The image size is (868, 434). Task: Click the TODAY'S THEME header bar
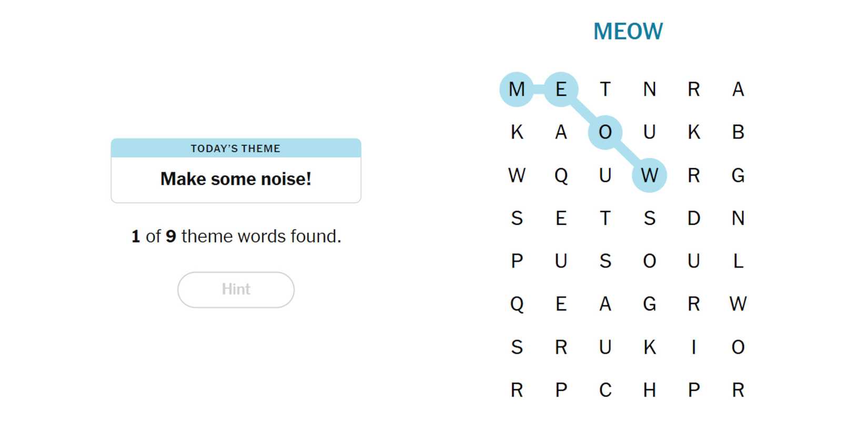tap(236, 148)
